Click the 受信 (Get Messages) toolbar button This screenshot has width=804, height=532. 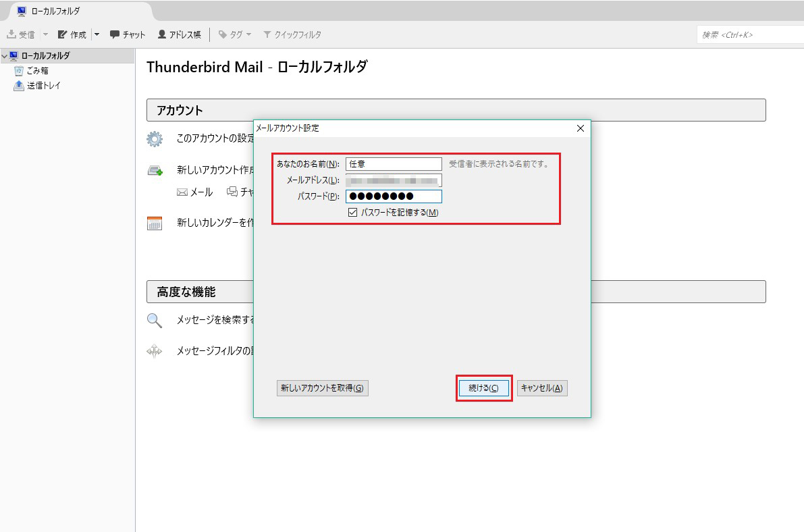coord(20,34)
